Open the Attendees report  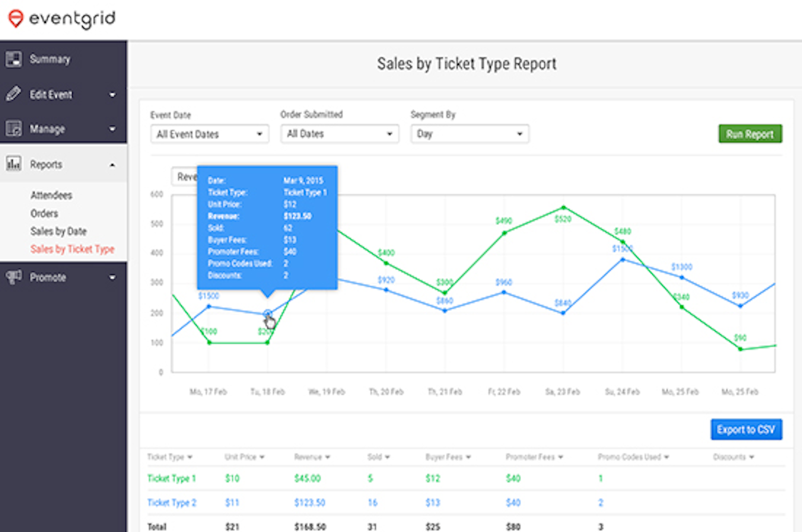(x=51, y=195)
